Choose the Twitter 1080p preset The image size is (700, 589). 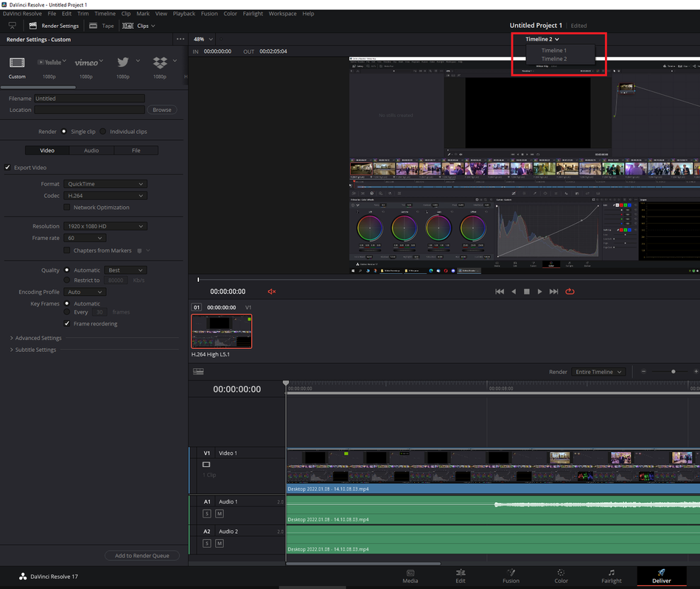click(123, 63)
